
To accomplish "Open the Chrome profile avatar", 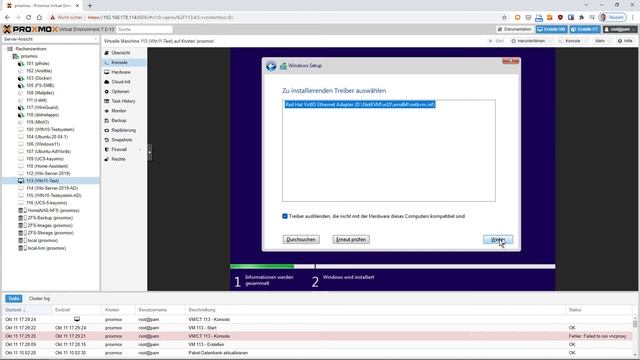I will (603, 18).
